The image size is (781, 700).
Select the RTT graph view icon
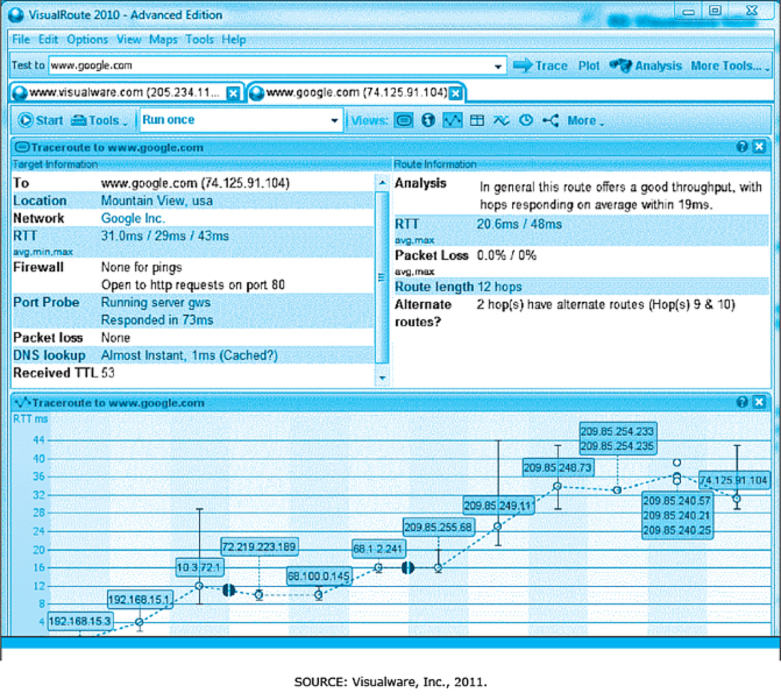tap(452, 120)
